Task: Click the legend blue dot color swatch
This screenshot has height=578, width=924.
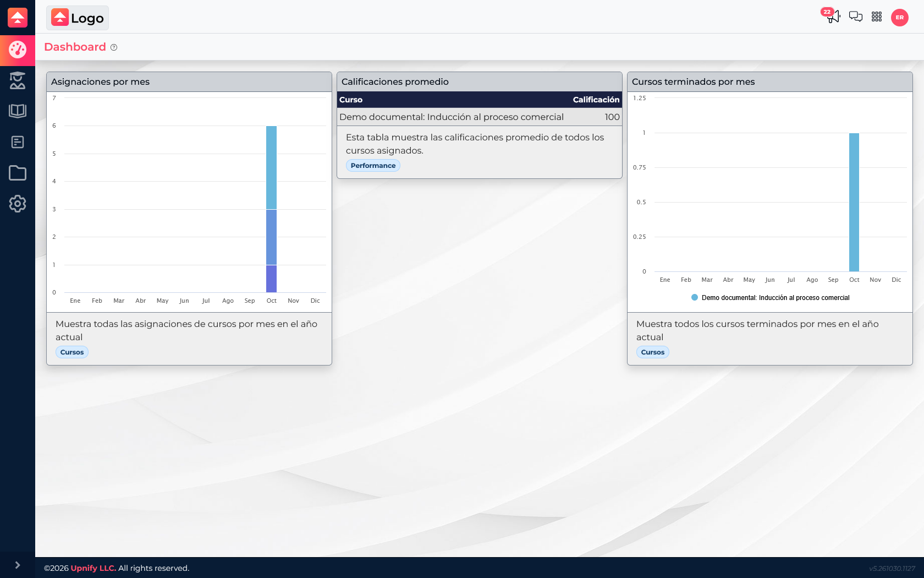Action: click(695, 297)
